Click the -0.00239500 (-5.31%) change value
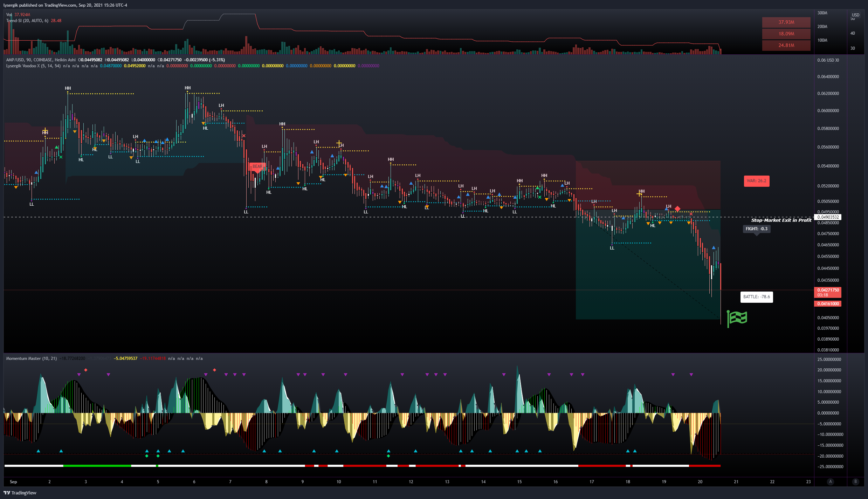This screenshot has height=499, width=868. point(204,60)
